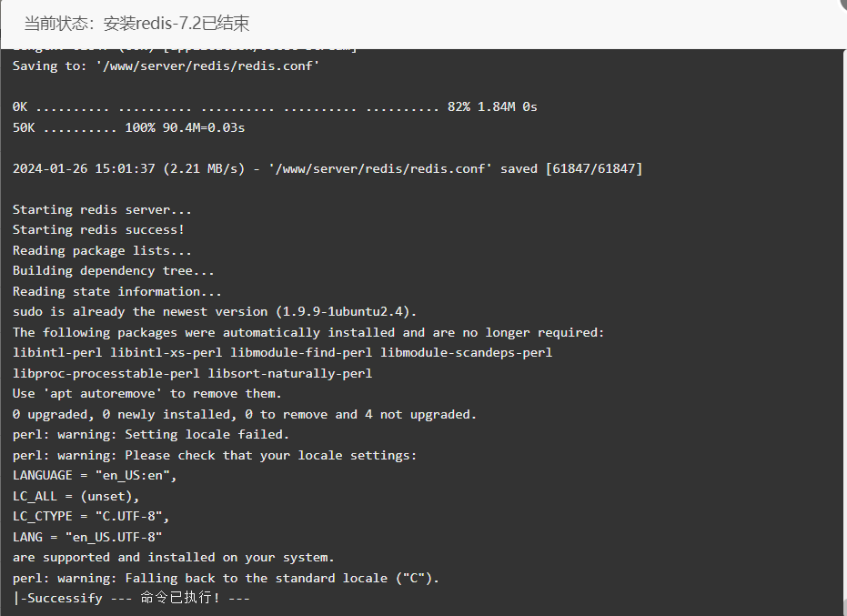Image resolution: width=847 pixels, height=616 pixels.
Task: Click 'Falling back to the standard locale' line
Action: click(226, 578)
